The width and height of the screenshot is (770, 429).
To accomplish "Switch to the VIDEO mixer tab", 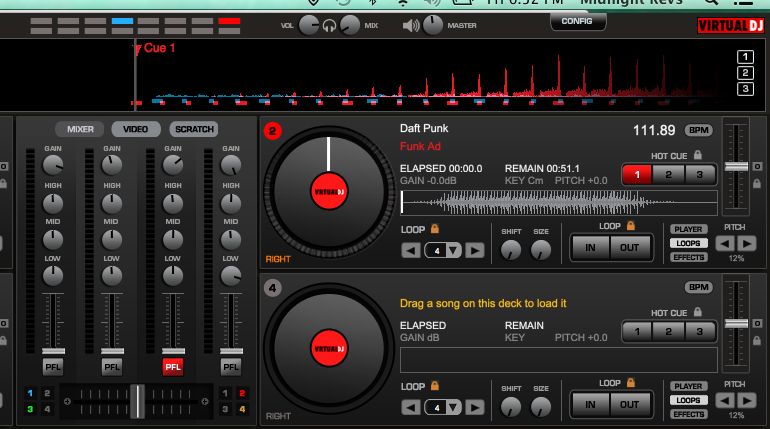I will tap(136, 129).
